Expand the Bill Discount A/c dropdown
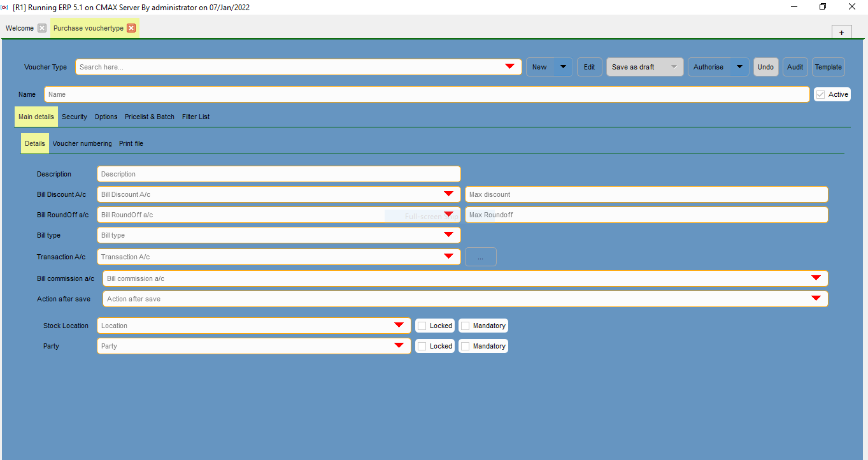Image resolution: width=868 pixels, height=460 pixels. pyautogui.click(x=448, y=194)
